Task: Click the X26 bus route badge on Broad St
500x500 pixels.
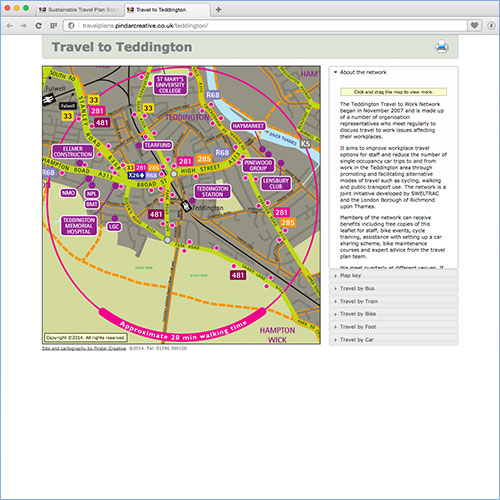Action: click(136, 175)
